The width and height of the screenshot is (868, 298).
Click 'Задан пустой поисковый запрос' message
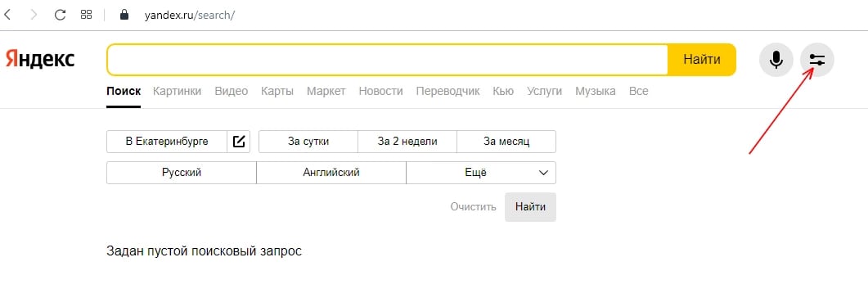pyautogui.click(x=205, y=251)
